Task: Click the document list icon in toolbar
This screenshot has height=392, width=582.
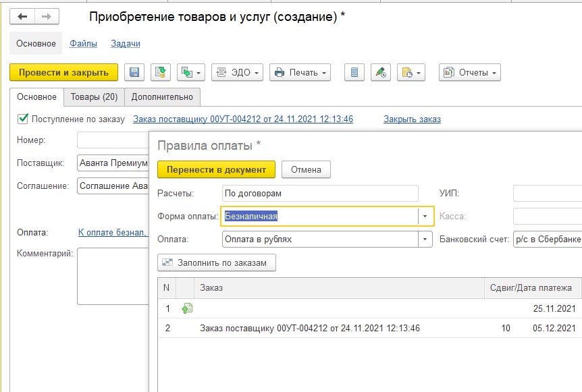Action: [354, 72]
